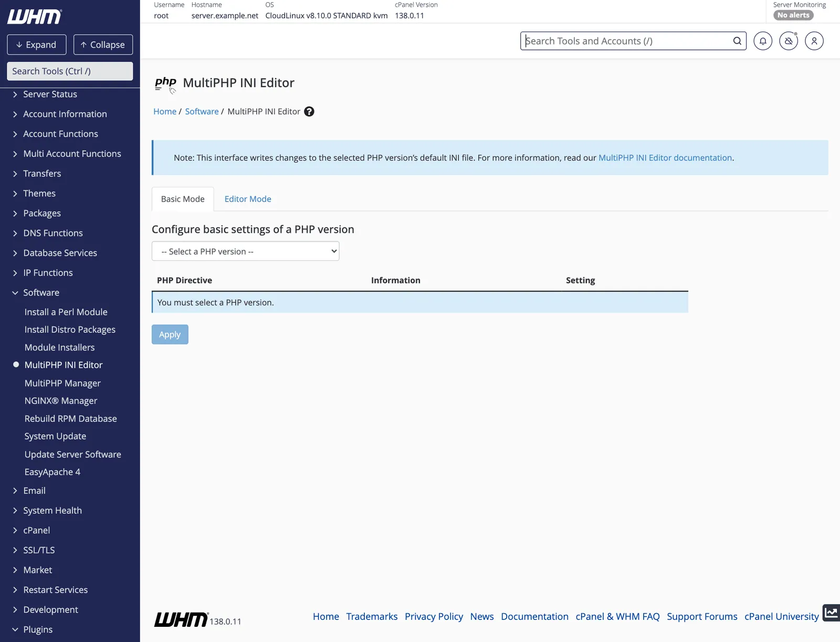Open Rebuild RPM Database in sidebar
Screen dimensions: 840x642
pyautogui.click(x=70, y=419)
